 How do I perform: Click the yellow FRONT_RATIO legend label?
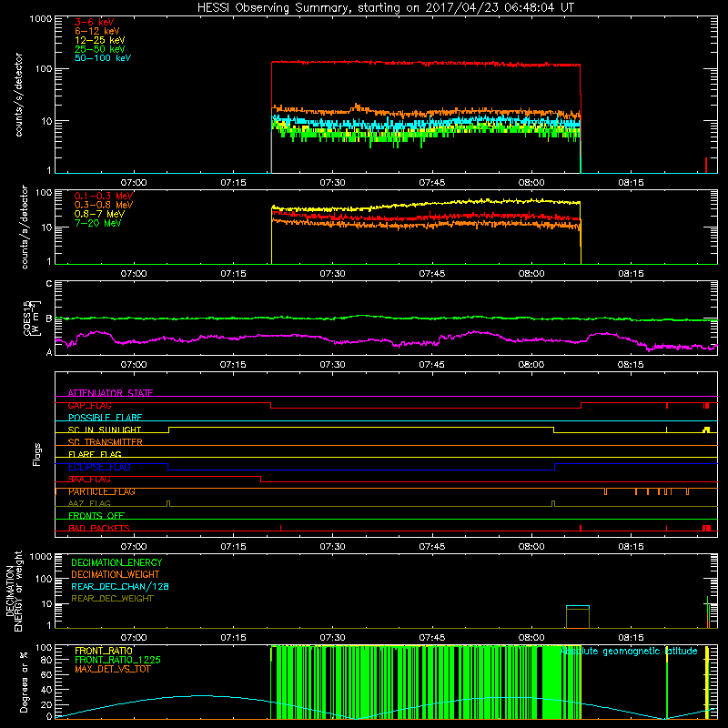coord(104,651)
